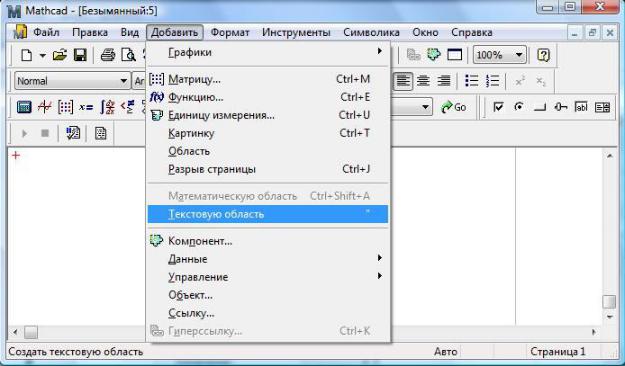Toggle the numbered list button
The width and height of the screenshot is (625, 366).
click(x=493, y=81)
